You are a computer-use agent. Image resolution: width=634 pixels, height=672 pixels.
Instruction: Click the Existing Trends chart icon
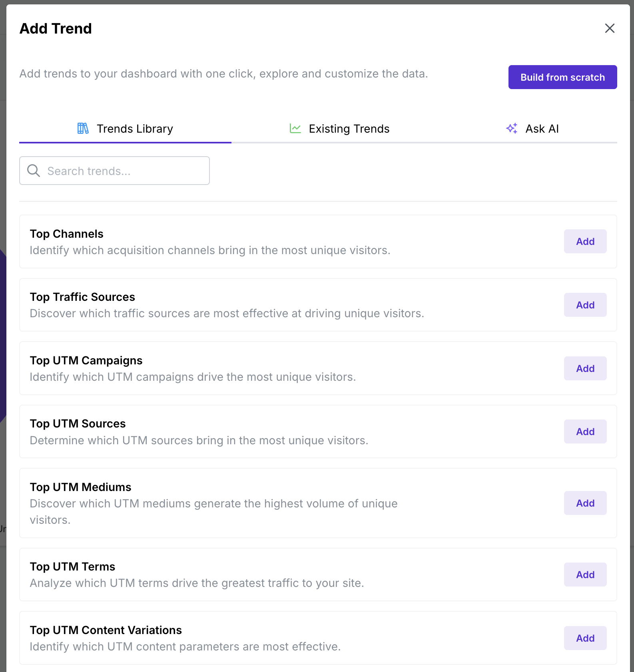coord(295,129)
